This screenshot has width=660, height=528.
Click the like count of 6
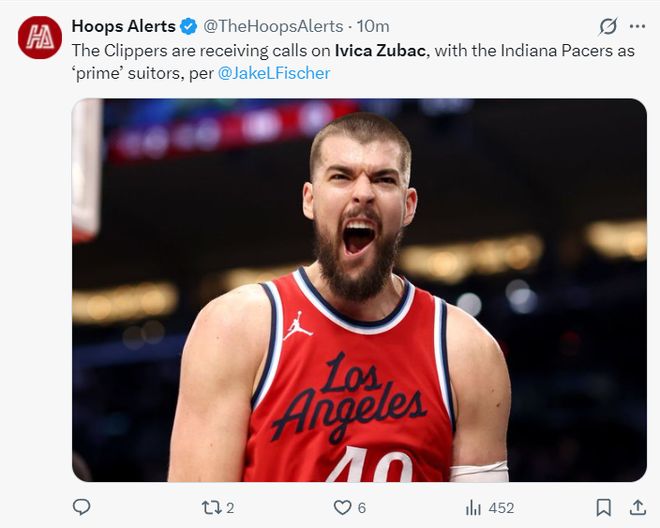pos(361,508)
